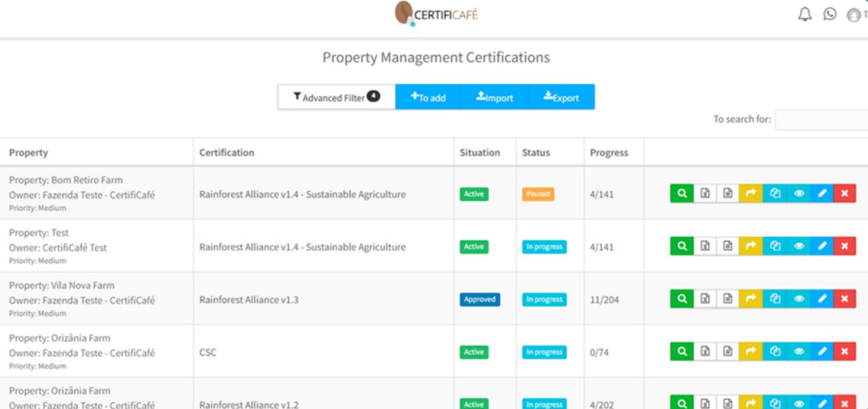The image size is (868, 409).
Task: Toggle the eye icon for Test property
Action: (x=799, y=246)
